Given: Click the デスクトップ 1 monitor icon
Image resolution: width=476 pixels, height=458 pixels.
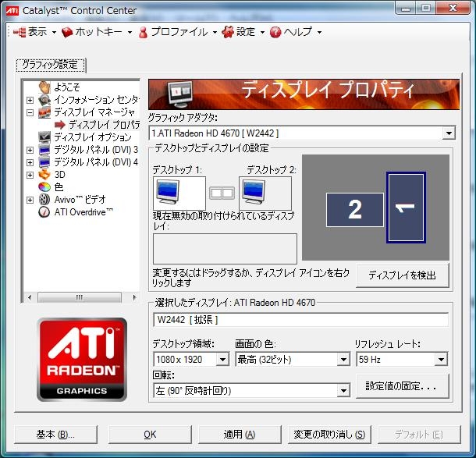Looking at the screenshot, I should [x=168, y=192].
